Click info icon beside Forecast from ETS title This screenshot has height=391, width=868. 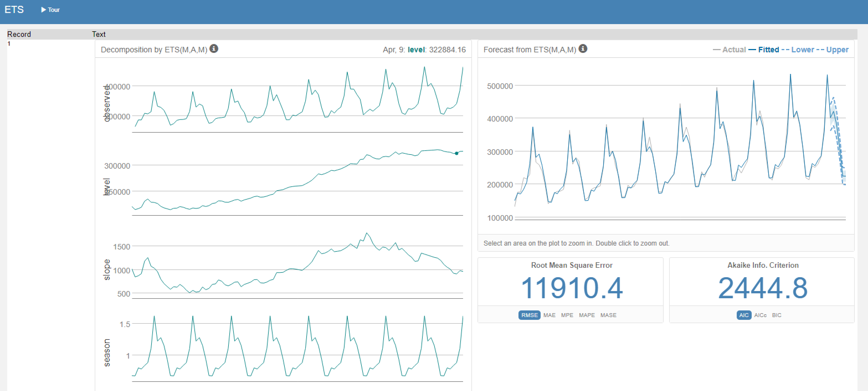tap(583, 49)
